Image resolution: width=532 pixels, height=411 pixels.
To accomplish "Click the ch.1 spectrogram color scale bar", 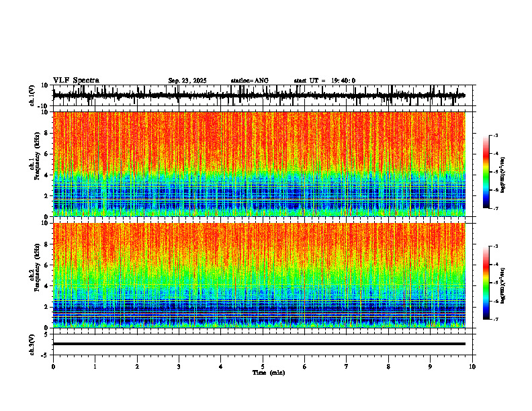I will [486, 172].
